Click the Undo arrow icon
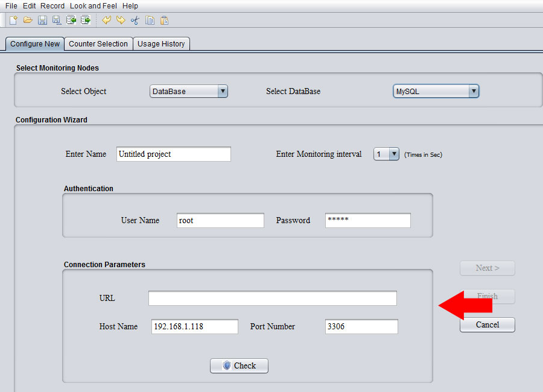This screenshot has width=543, height=392. pos(107,21)
